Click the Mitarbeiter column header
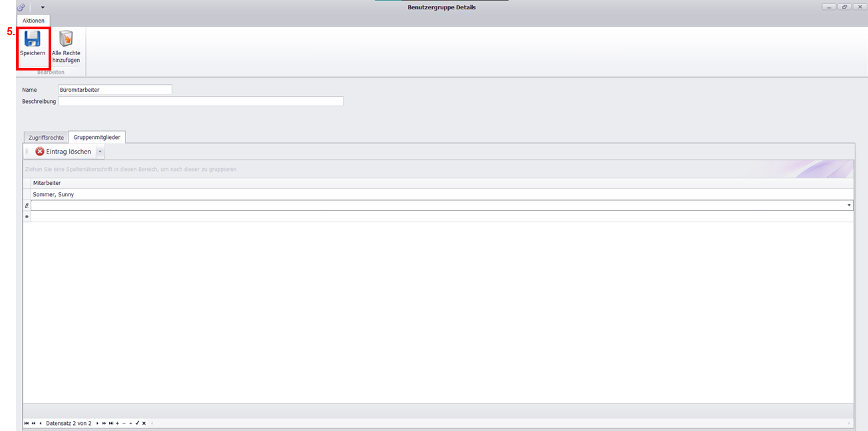Screen dimensions: 868x431 [47, 183]
